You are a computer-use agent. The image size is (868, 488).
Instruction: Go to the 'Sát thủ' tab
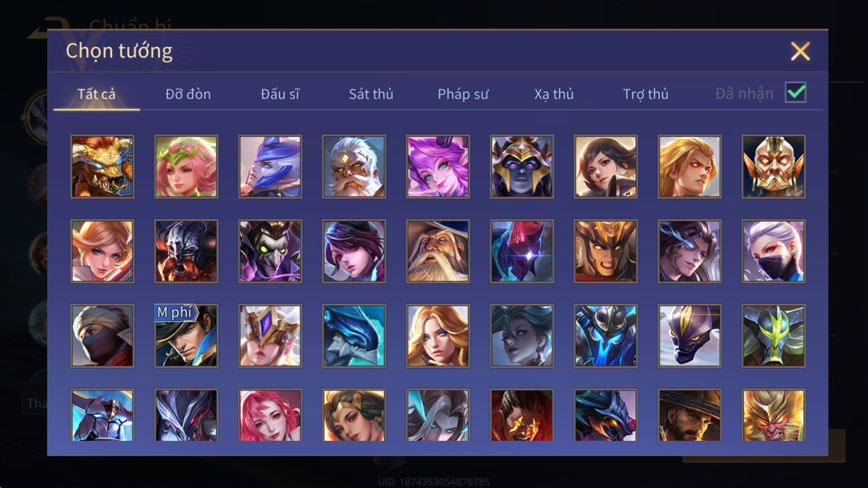click(x=371, y=94)
